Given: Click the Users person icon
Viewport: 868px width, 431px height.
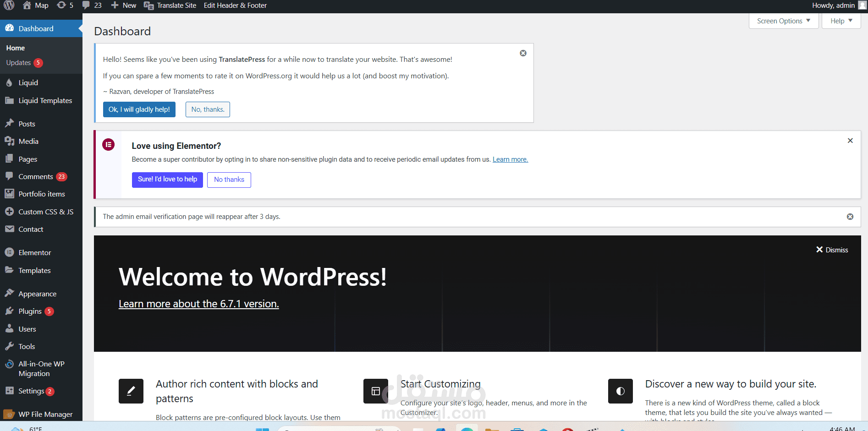Looking at the screenshot, I should [x=9, y=329].
